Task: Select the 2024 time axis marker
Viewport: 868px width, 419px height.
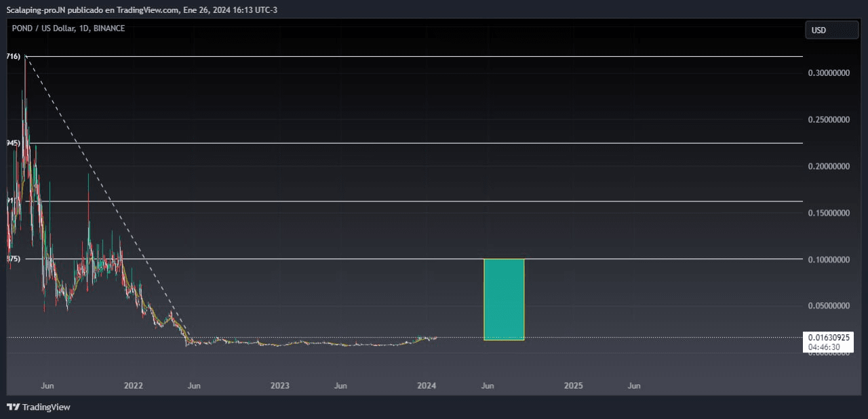Action: click(x=427, y=386)
